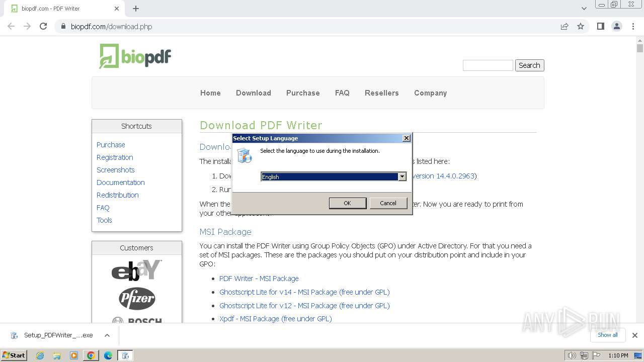Toggle the browser side panel
The image size is (644, 362).
pos(600,26)
